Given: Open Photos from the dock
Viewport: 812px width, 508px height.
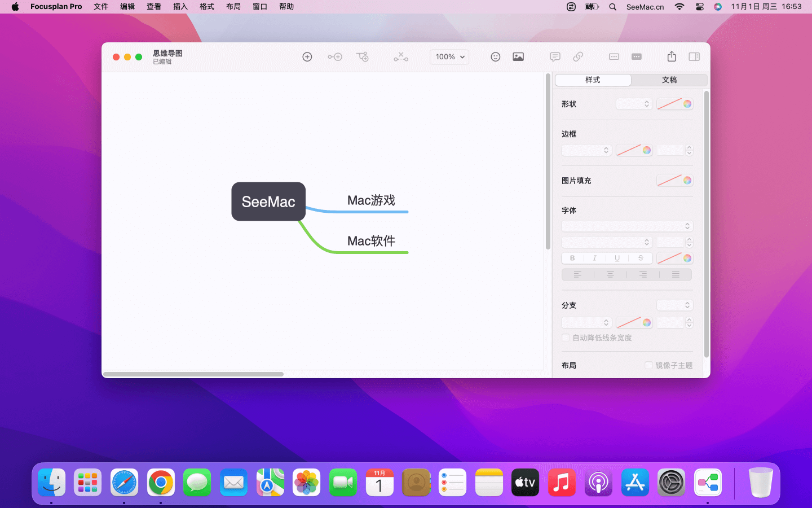Looking at the screenshot, I should [x=307, y=483].
